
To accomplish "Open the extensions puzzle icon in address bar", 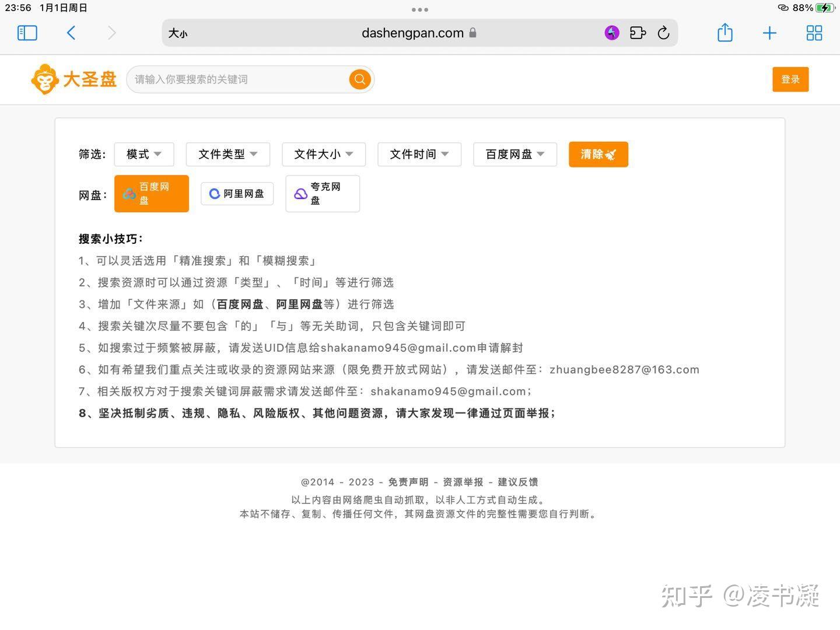I will click(x=638, y=33).
